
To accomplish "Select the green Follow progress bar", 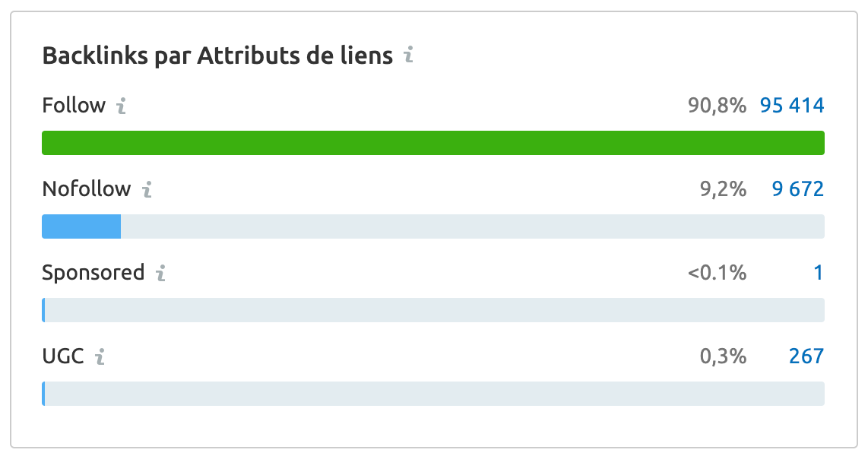I will 433,141.
